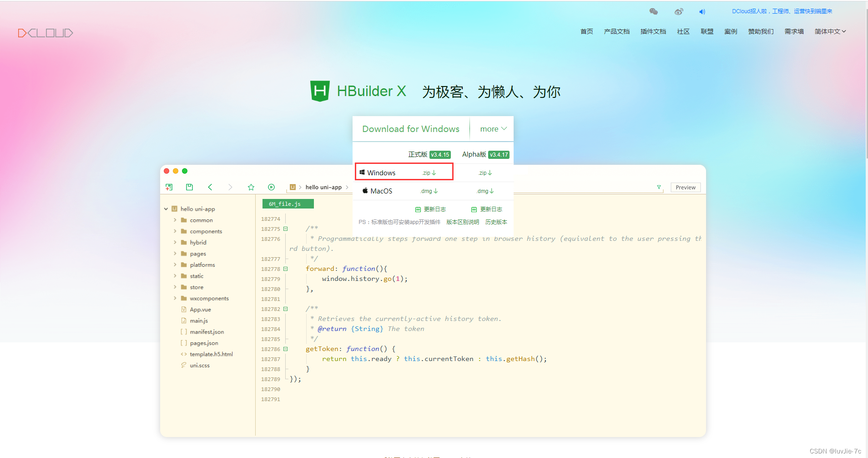Screen dimensions: 868x458
Task: Expand the platforms folder
Action: pos(175,265)
